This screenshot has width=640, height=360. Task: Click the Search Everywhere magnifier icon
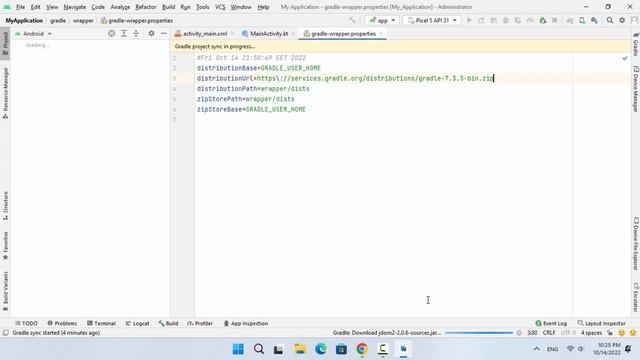click(610, 20)
